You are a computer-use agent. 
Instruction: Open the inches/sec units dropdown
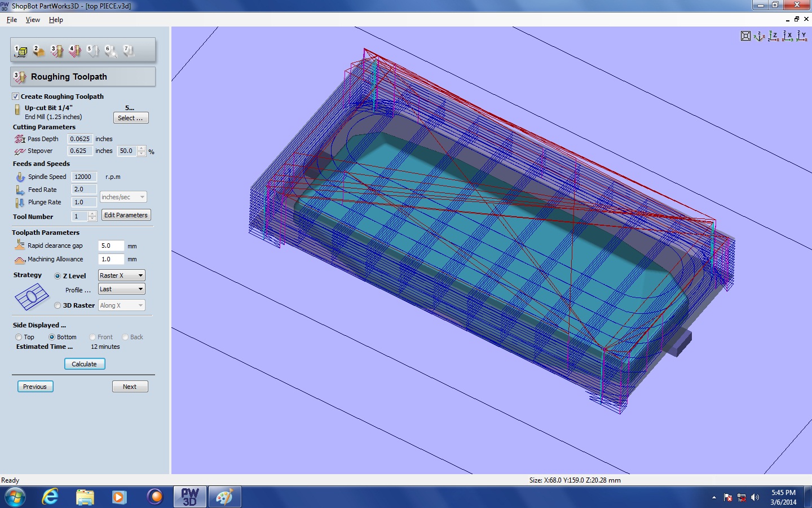pyautogui.click(x=123, y=197)
